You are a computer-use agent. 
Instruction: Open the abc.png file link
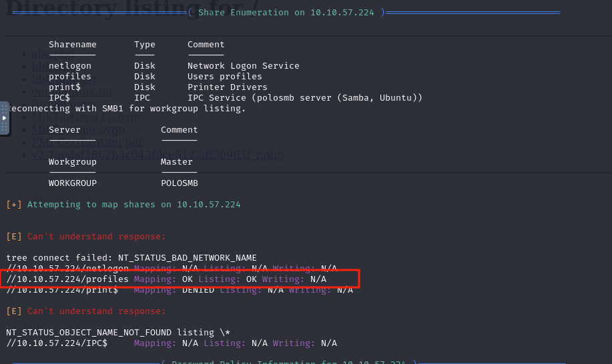tap(40, 54)
